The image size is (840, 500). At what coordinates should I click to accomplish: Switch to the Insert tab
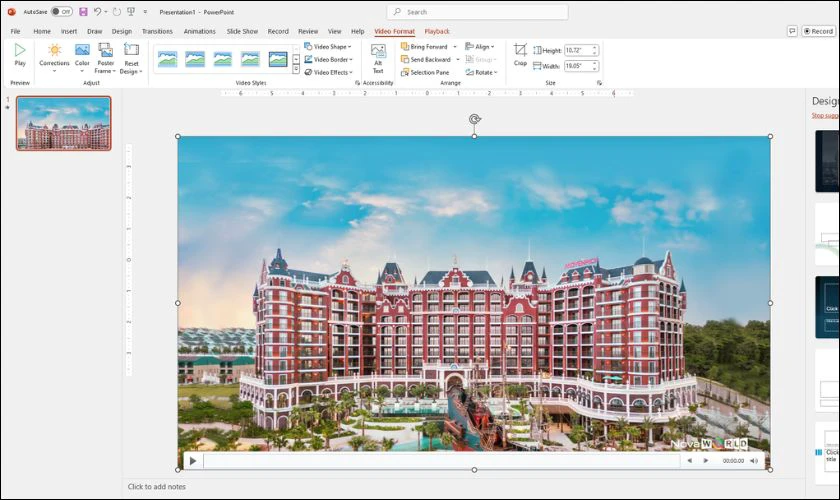(x=69, y=31)
